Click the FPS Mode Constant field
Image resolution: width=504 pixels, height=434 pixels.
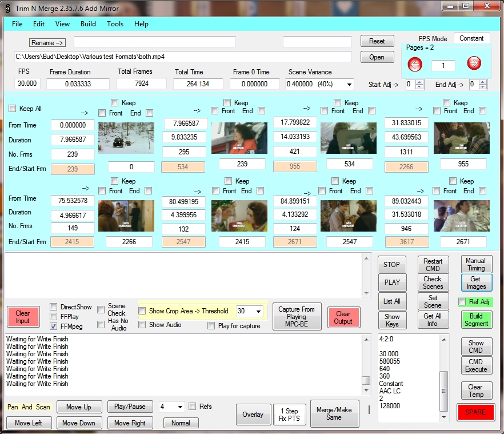[471, 38]
